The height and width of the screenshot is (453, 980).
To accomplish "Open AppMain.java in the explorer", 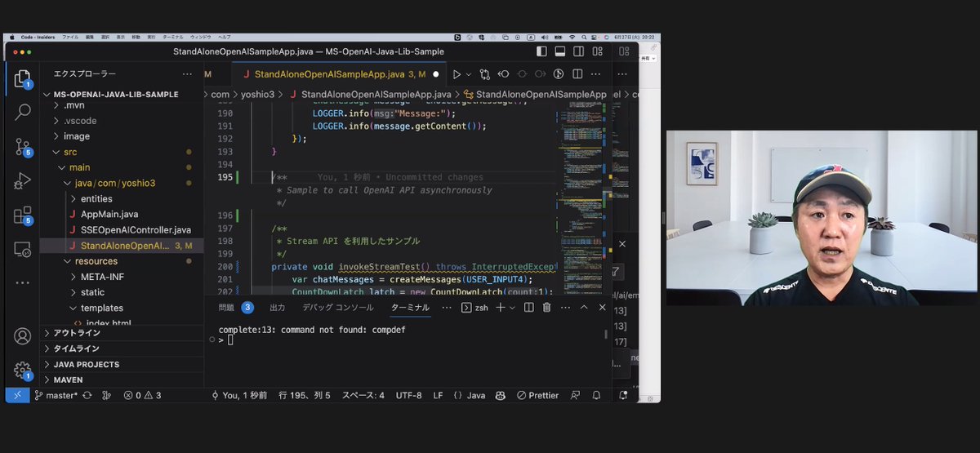I will [x=109, y=214].
